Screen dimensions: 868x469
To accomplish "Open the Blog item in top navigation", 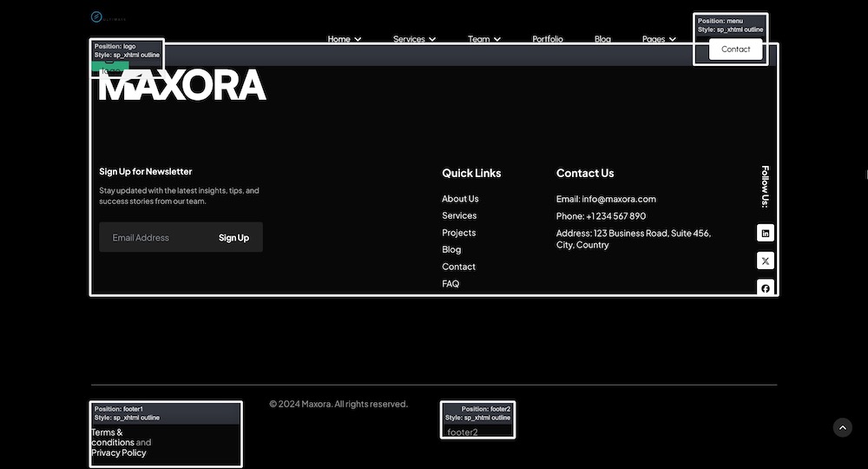I will [602, 39].
